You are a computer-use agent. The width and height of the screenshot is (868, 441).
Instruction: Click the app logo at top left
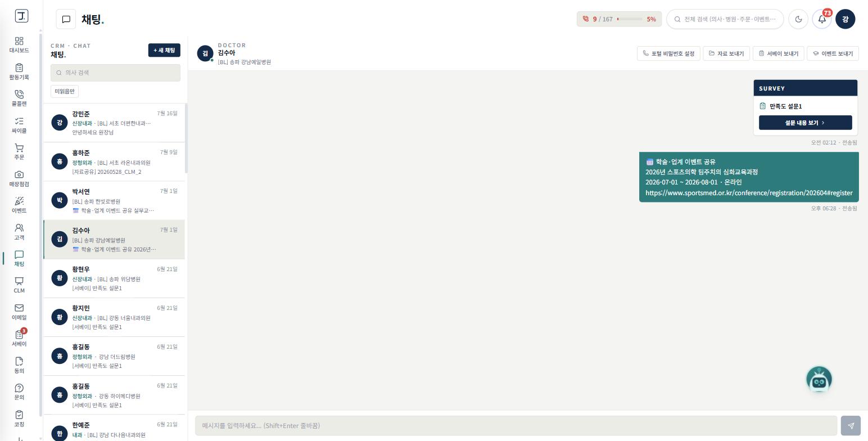tap(21, 16)
